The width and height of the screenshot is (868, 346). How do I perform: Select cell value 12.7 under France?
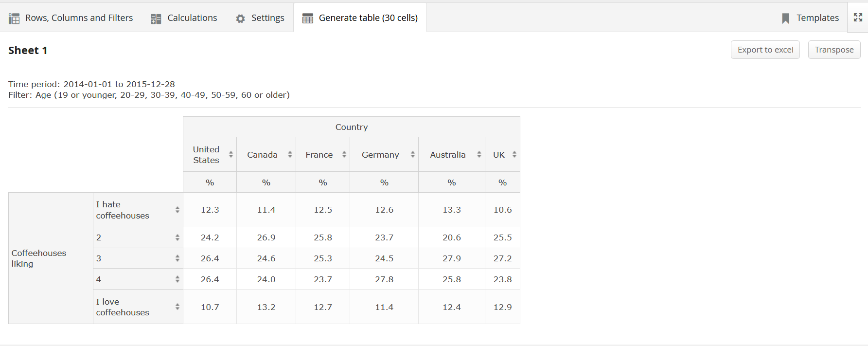pos(323,307)
